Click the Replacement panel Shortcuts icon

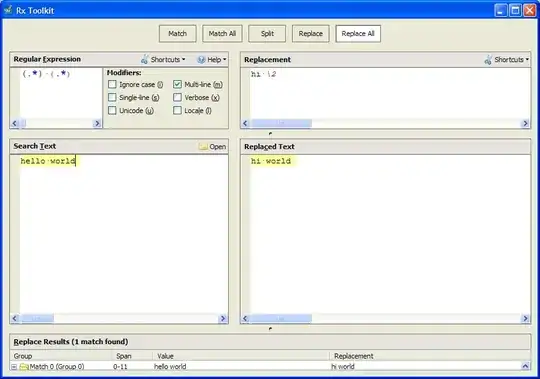point(488,60)
